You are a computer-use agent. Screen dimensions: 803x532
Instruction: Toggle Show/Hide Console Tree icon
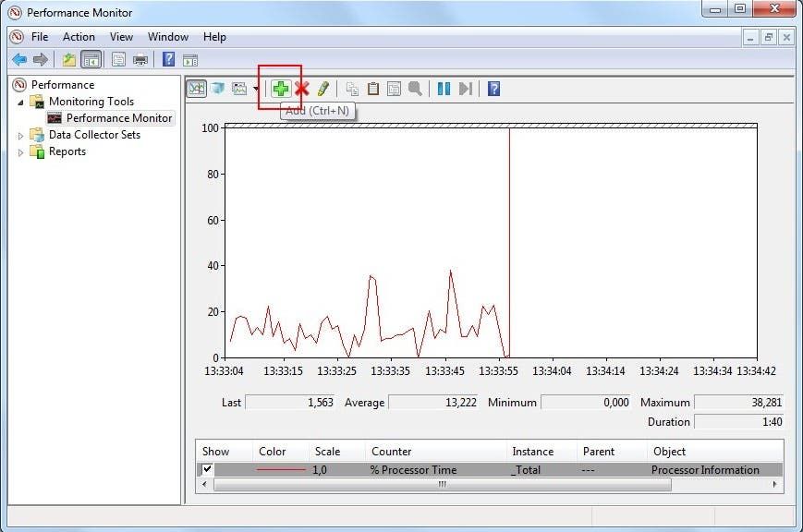(91, 60)
